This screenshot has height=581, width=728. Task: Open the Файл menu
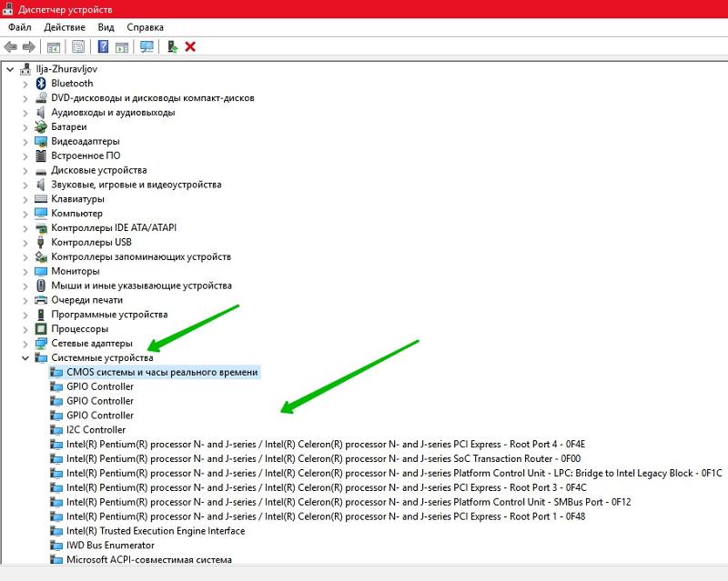[19, 27]
